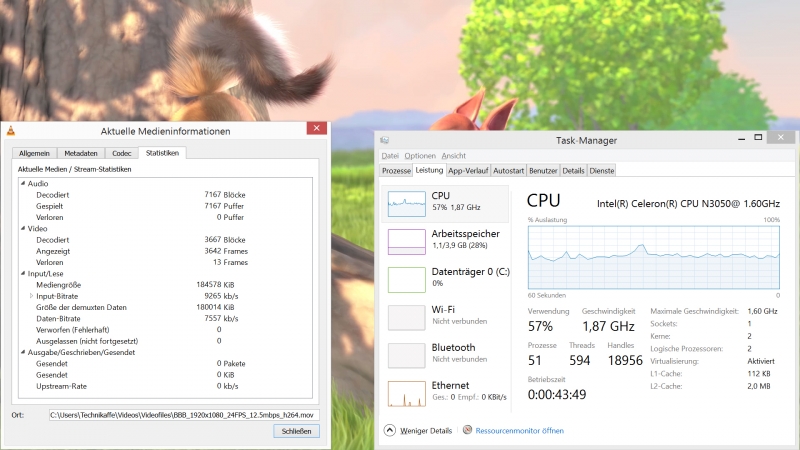800x450 pixels.
Task: Switch to the Allgemein tab
Action: coord(34,153)
